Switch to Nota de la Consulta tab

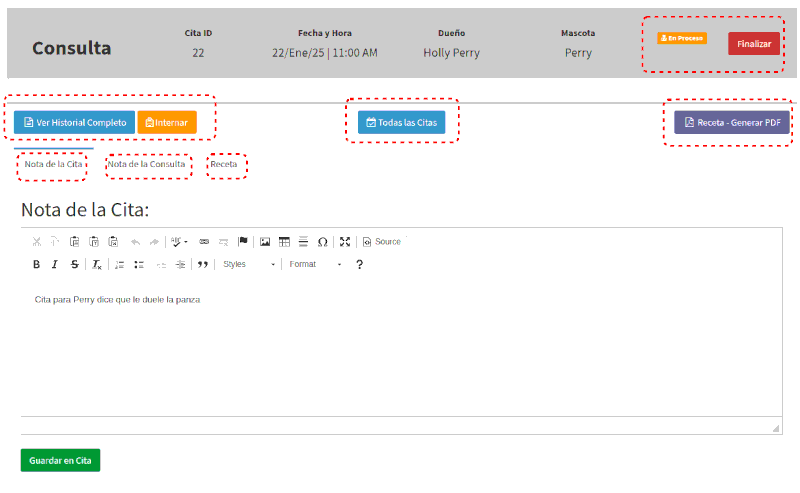coord(146,164)
